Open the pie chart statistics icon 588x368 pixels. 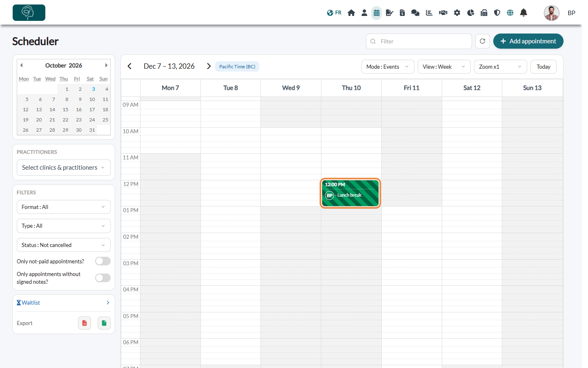(x=471, y=13)
